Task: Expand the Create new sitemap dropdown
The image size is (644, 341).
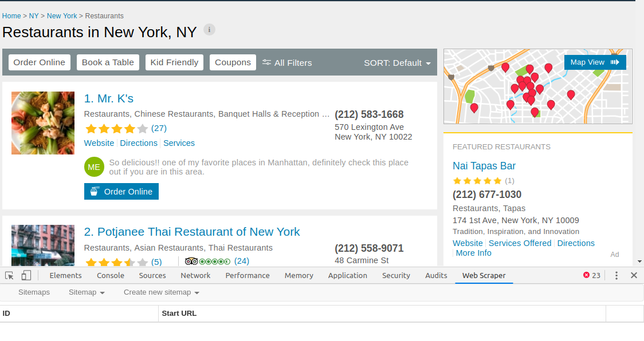Action: (161, 292)
